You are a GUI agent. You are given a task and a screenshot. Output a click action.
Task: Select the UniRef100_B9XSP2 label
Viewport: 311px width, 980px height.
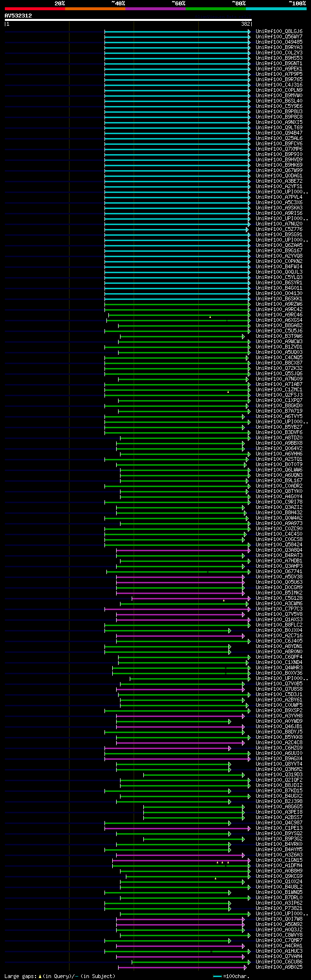click(x=279, y=710)
